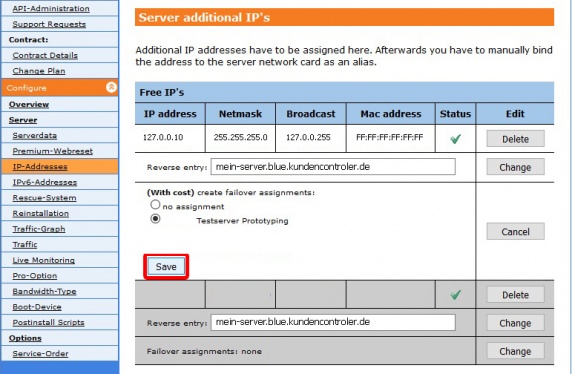
Task: Open Boot-Device settings
Action: pyautogui.click(x=37, y=307)
